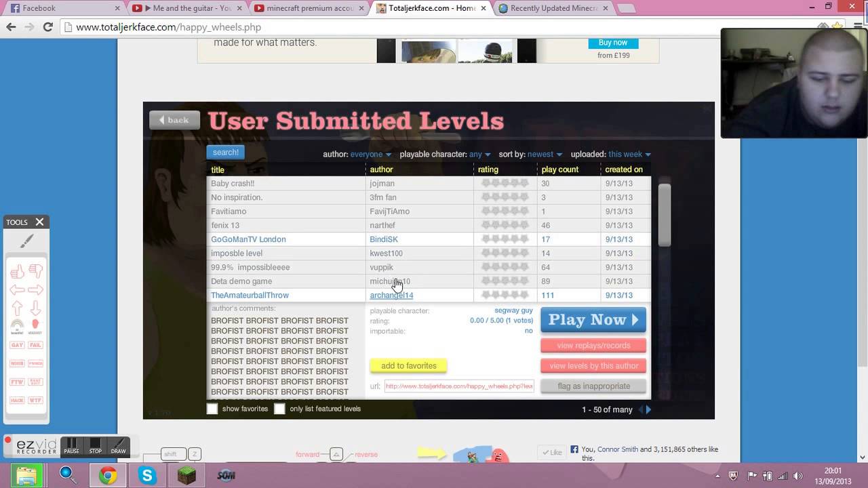868x488 pixels.
Task: Choose the down arrow stamp
Action: click(35, 308)
